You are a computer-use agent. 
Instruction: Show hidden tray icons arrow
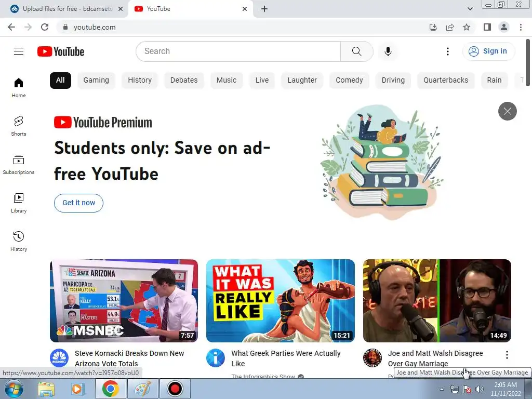(442, 389)
